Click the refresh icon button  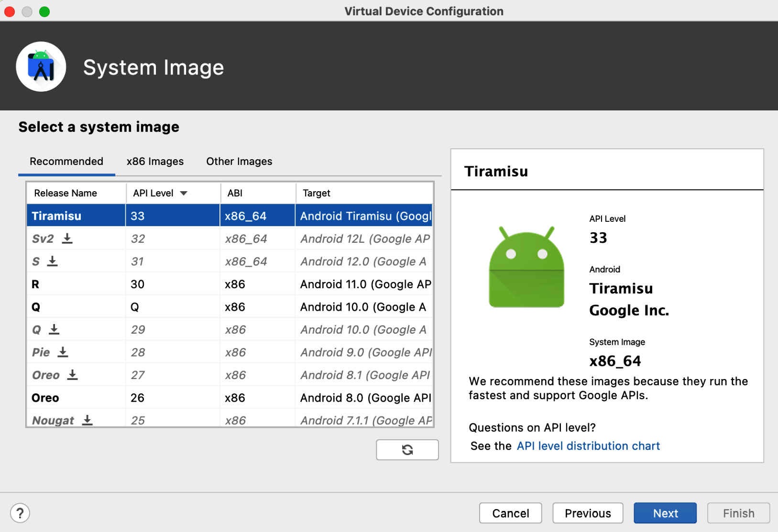[407, 450]
